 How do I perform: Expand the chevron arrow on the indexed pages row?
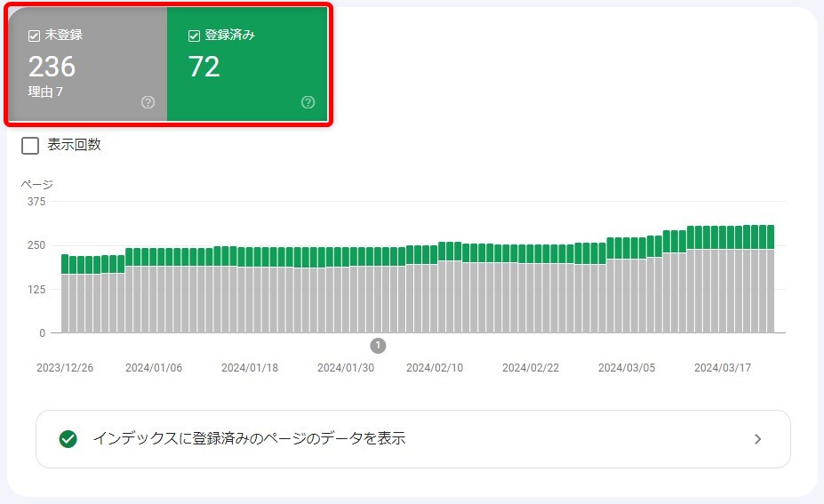point(757,439)
